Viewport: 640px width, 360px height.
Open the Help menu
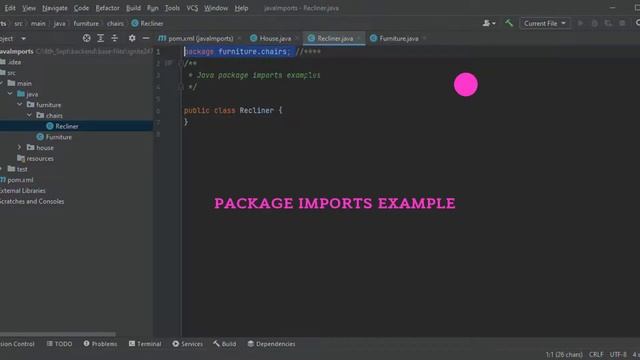tap(241, 8)
